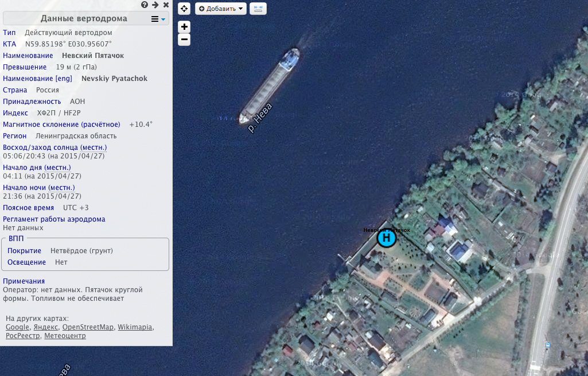The width and height of the screenshot is (588, 376).
Task: Open the РосРеестр link
Action: tap(22, 336)
